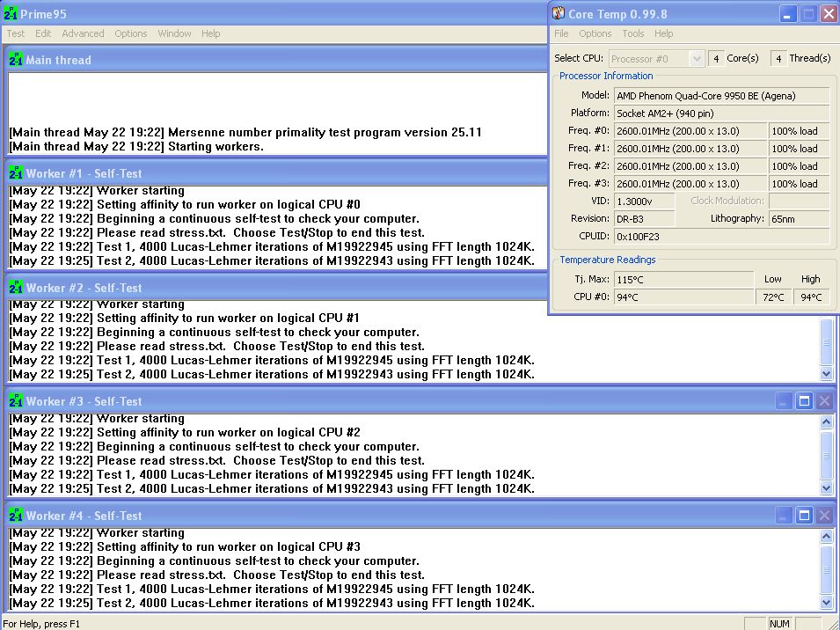Open Core Temp Tools menu
Viewport: 840px width, 630px height.
point(632,33)
